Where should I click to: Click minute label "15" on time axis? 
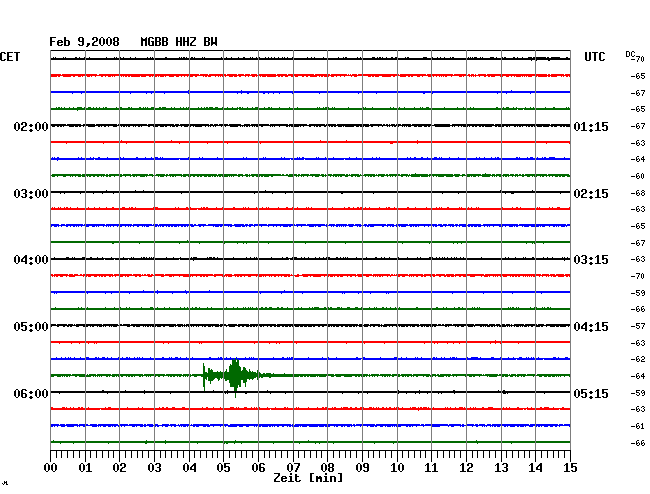(570, 467)
